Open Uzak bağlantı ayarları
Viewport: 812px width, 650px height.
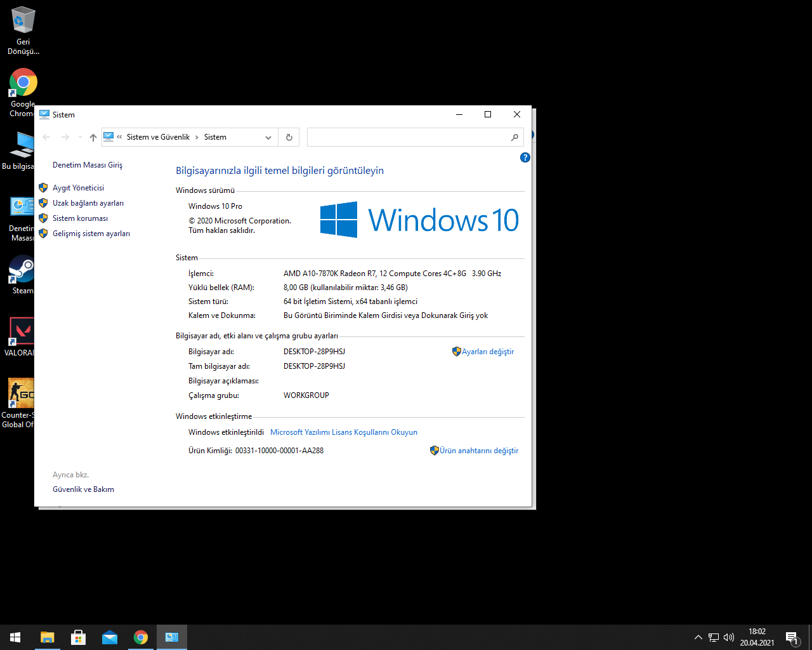point(88,203)
